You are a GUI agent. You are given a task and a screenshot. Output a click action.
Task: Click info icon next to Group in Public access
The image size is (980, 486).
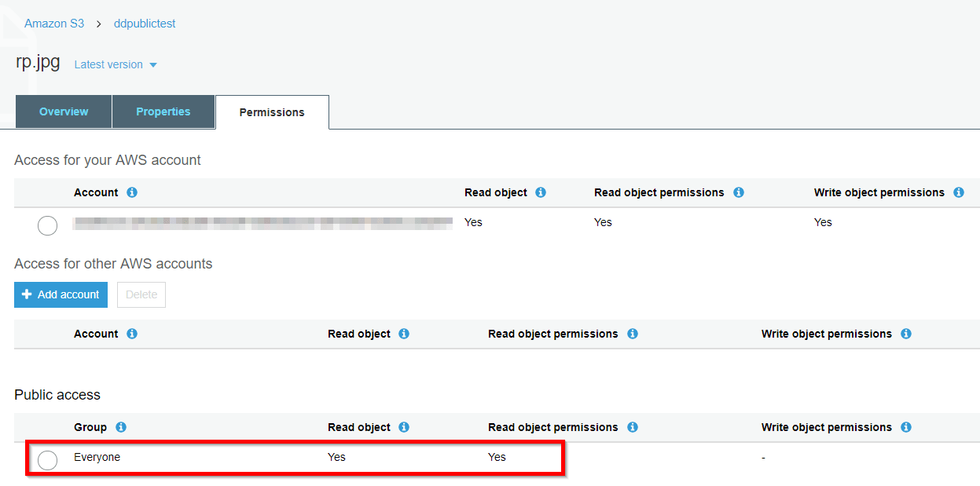click(121, 427)
